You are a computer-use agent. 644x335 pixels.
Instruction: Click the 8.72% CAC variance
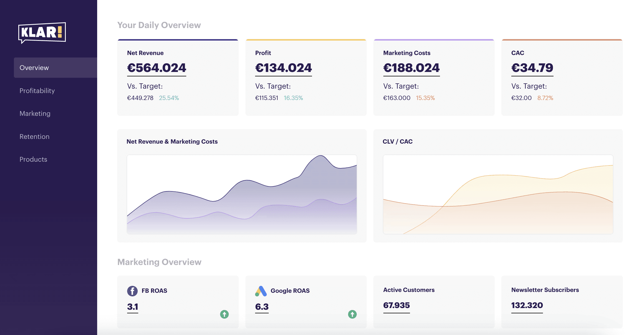[545, 98]
